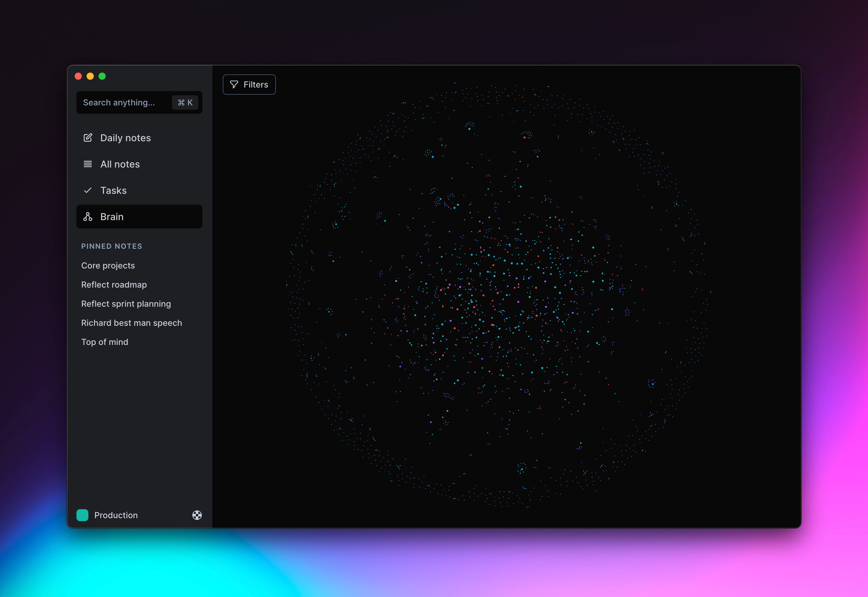This screenshot has height=597, width=868.
Task: Focus the Search anything field
Action: tap(139, 102)
